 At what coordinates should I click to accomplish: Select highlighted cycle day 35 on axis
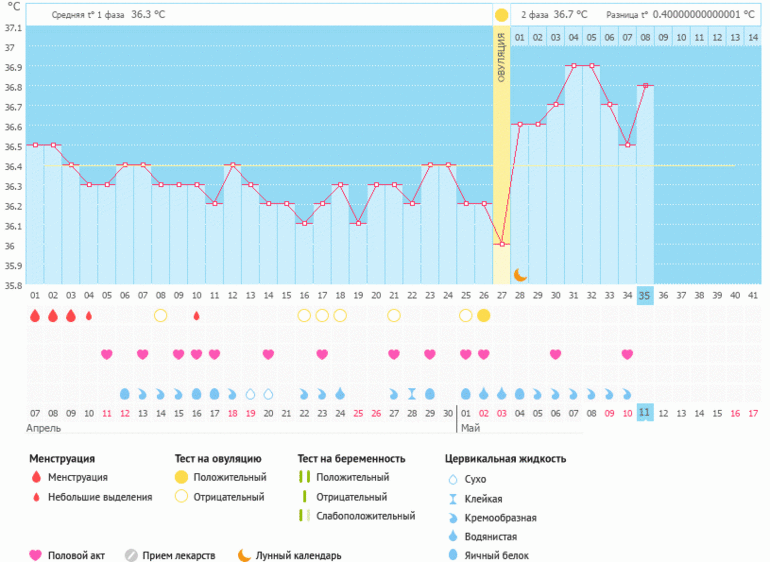pos(645,296)
